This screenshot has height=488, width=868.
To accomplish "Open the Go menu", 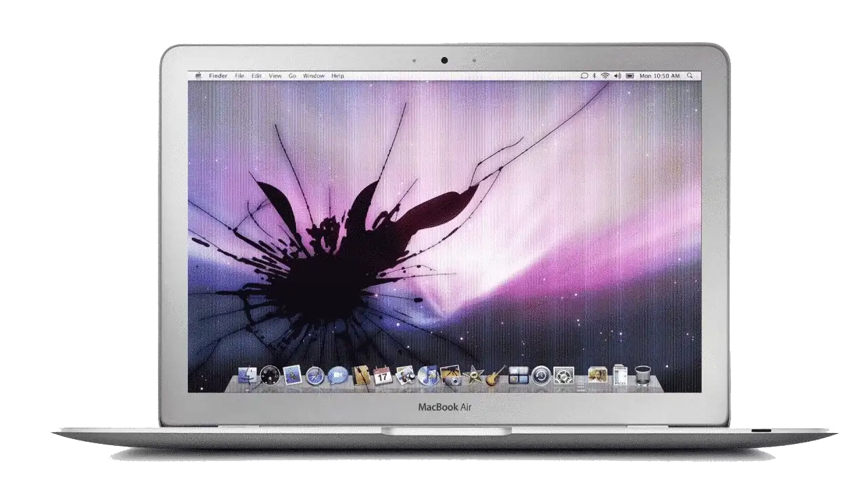I will click(292, 76).
